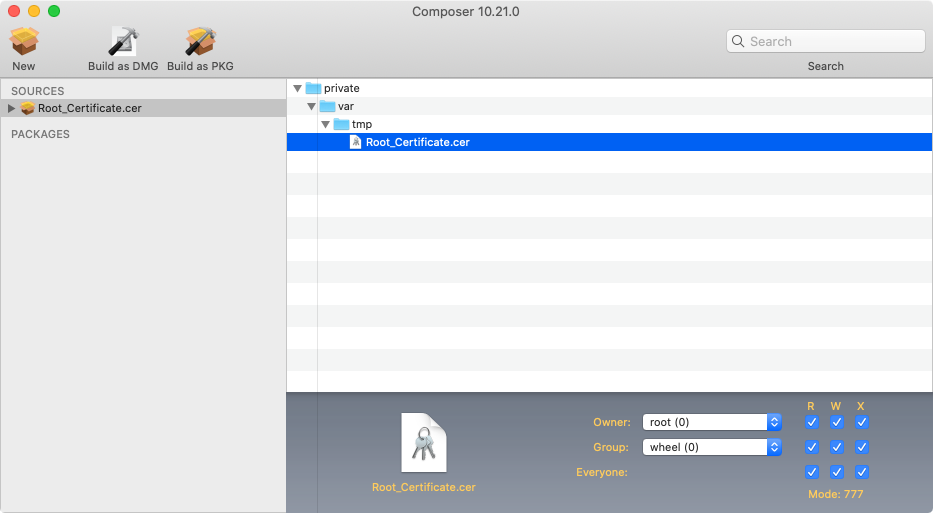Image resolution: width=933 pixels, height=513 pixels.
Task: Click the var folder icon
Action: 327,107
